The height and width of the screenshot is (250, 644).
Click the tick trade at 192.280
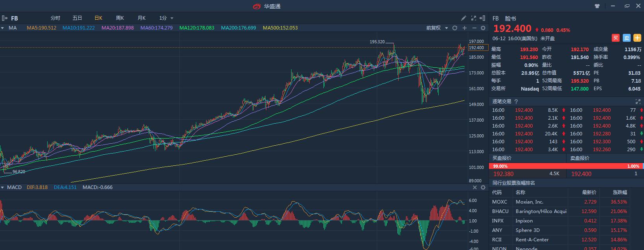[605, 134]
